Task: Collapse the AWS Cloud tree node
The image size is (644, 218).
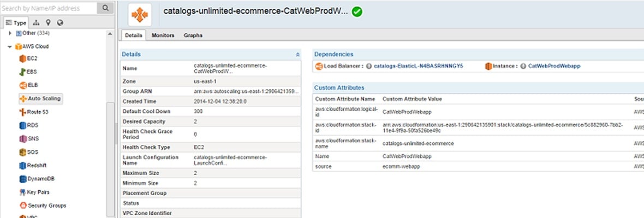Action: (9, 47)
